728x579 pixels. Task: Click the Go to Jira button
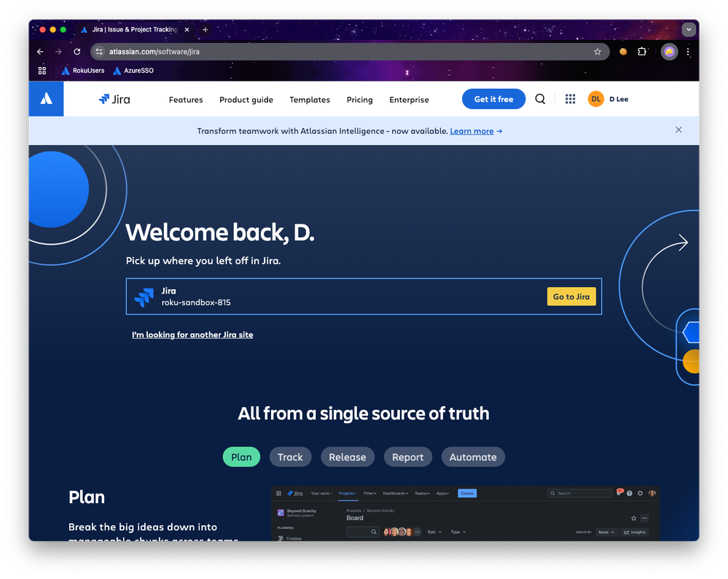571,296
